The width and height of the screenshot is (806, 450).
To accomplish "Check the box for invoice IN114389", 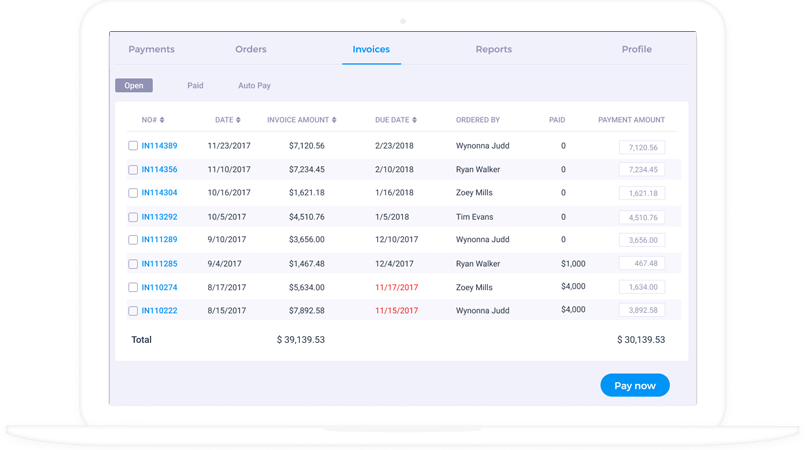I will [x=133, y=146].
